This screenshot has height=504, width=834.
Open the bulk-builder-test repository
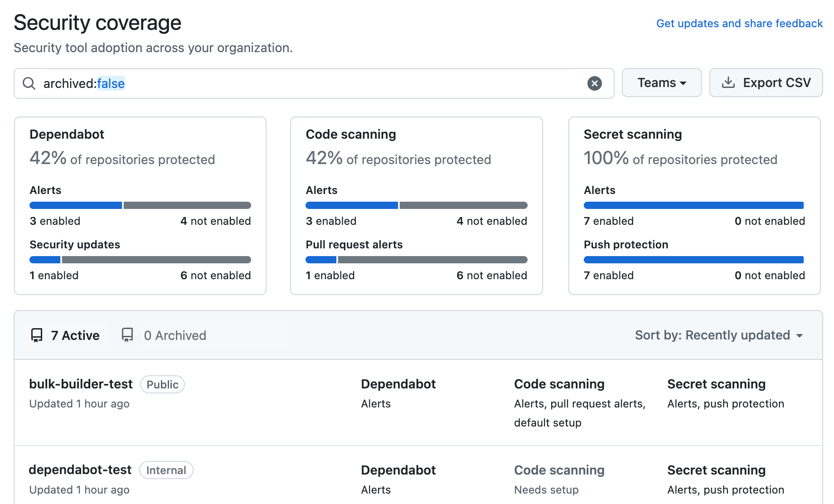tap(81, 384)
